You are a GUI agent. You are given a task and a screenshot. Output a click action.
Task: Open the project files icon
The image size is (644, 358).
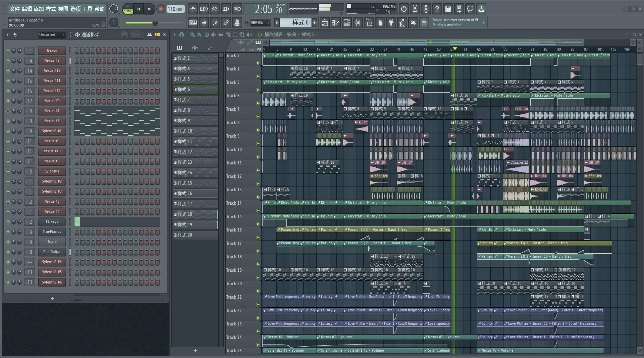(x=380, y=23)
